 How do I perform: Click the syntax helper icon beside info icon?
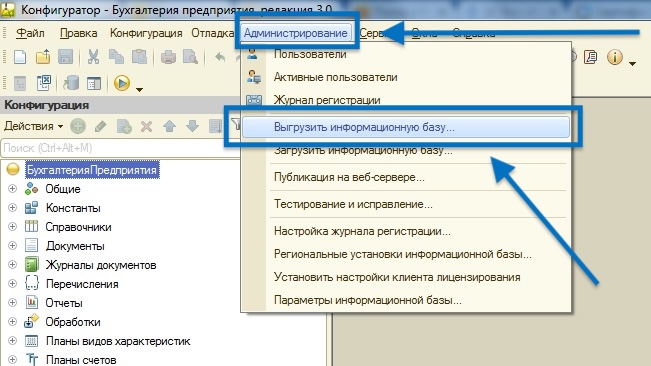(590, 57)
